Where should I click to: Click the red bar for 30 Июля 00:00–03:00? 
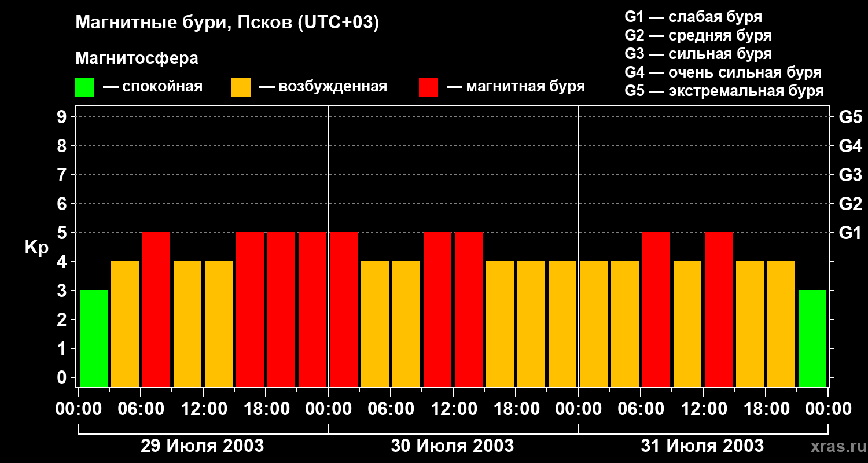[x=344, y=309]
